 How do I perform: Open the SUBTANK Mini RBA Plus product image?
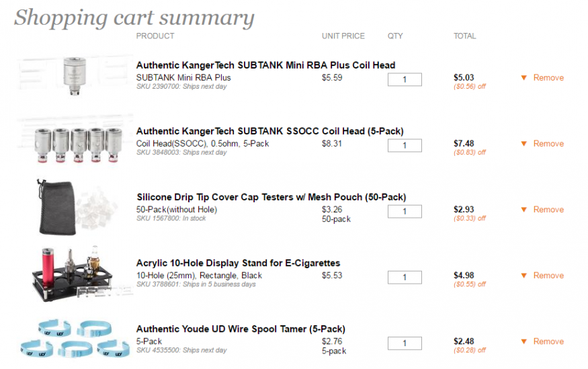click(74, 76)
